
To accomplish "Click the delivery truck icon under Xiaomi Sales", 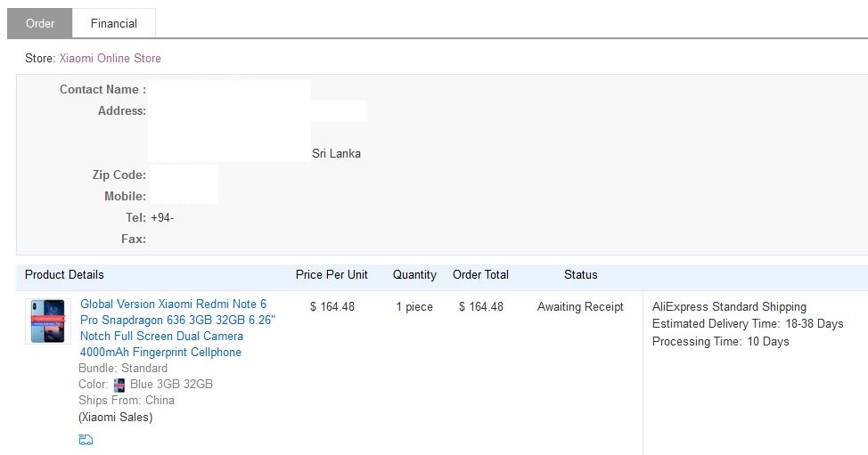I will click(86, 440).
